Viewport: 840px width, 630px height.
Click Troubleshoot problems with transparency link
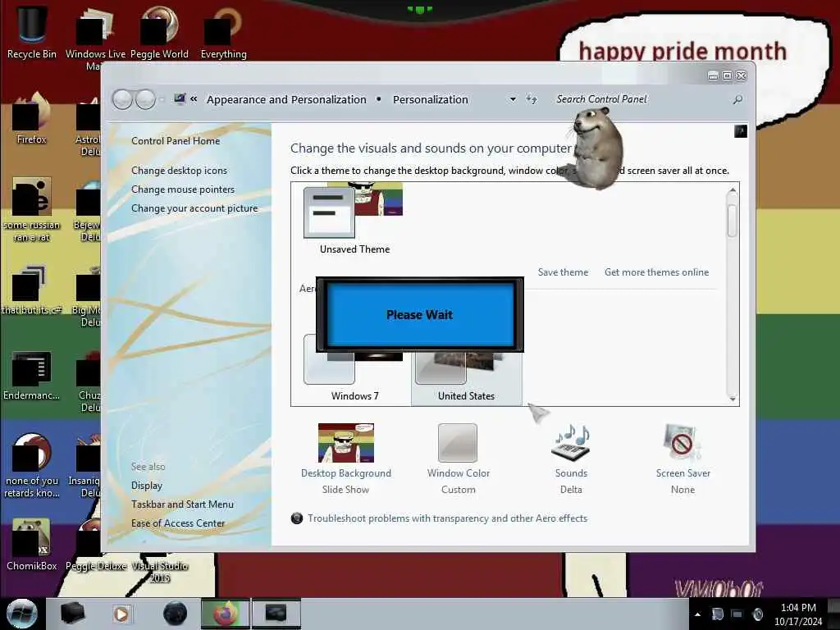click(x=447, y=518)
